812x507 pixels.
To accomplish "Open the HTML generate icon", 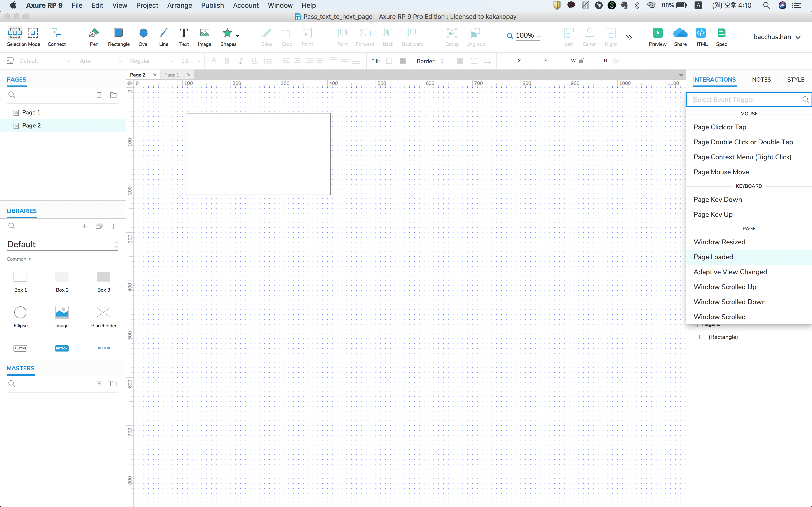I will click(701, 33).
